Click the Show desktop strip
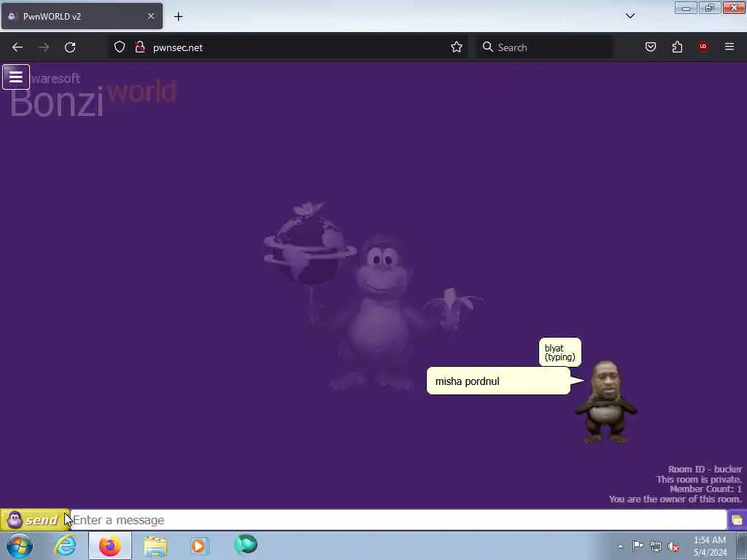The image size is (747, 560). pos(742,545)
